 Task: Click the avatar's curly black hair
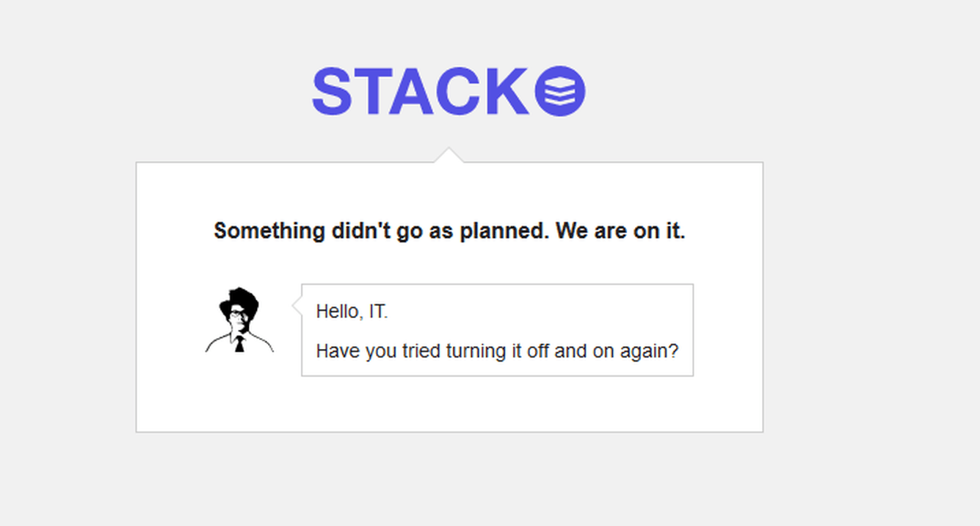239,299
